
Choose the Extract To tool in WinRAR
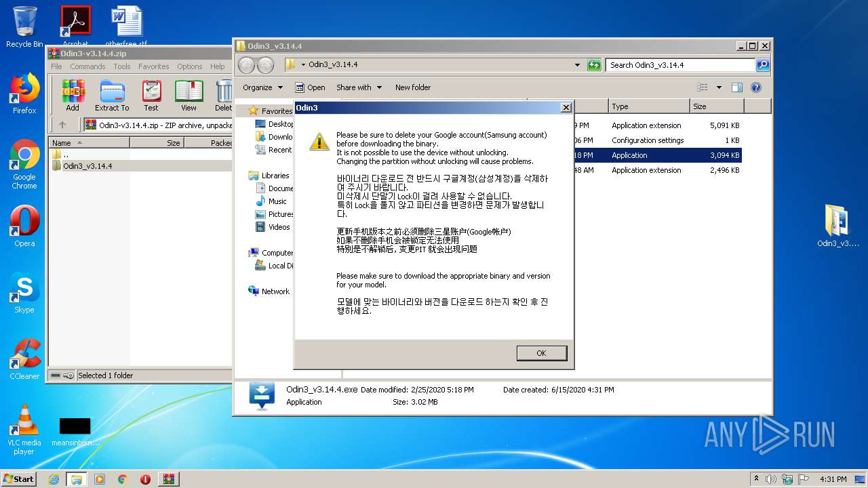pyautogui.click(x=112, y=95)
